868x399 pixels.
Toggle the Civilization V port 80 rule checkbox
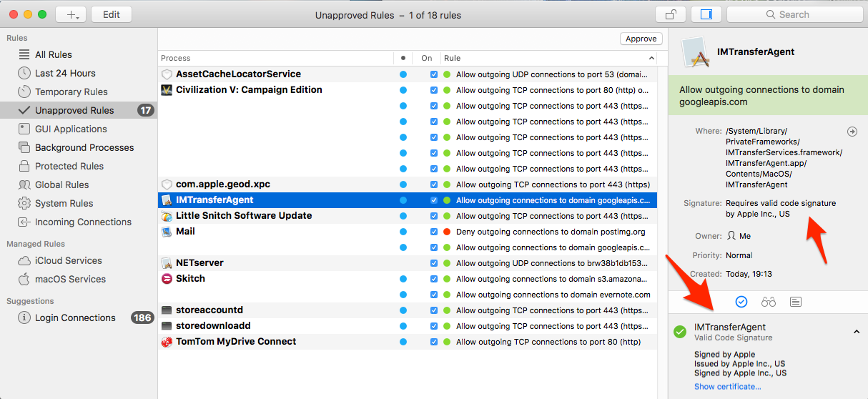click(434, 90)
